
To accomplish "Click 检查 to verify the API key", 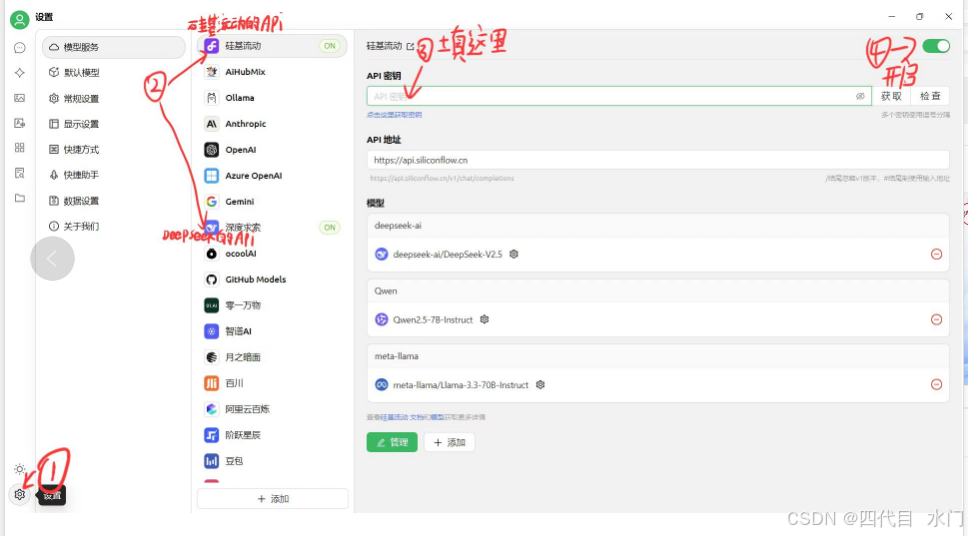I will point(930,96).
